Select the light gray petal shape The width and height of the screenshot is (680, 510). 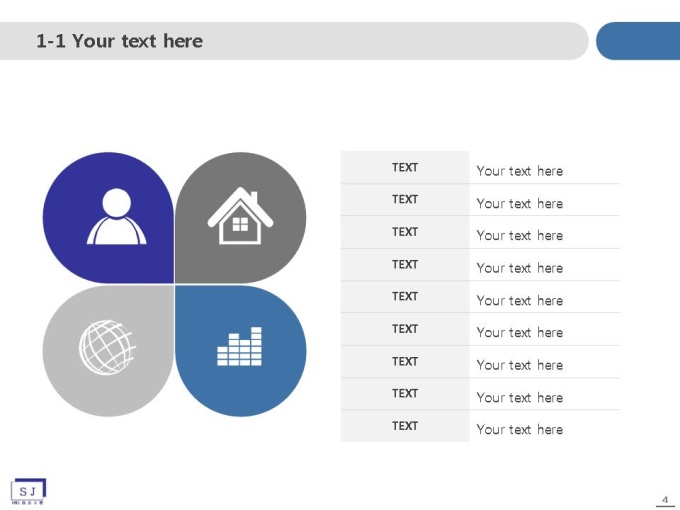point(108,350)
